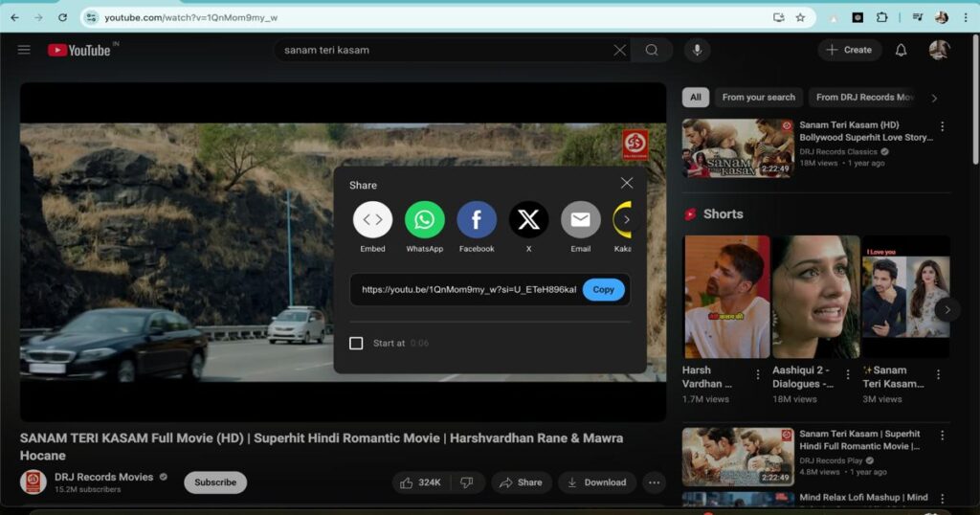Open browser extensions puzzle icon

point(881,17)
